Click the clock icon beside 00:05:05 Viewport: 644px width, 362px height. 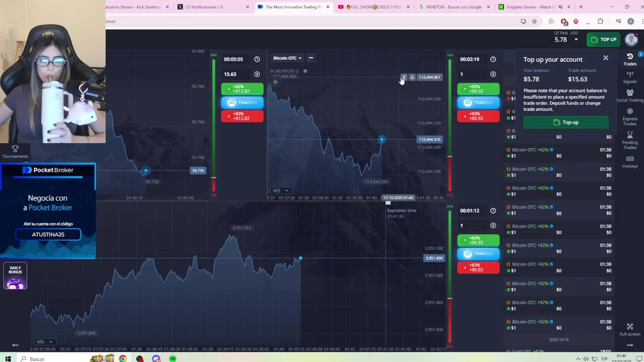point(257,59)
